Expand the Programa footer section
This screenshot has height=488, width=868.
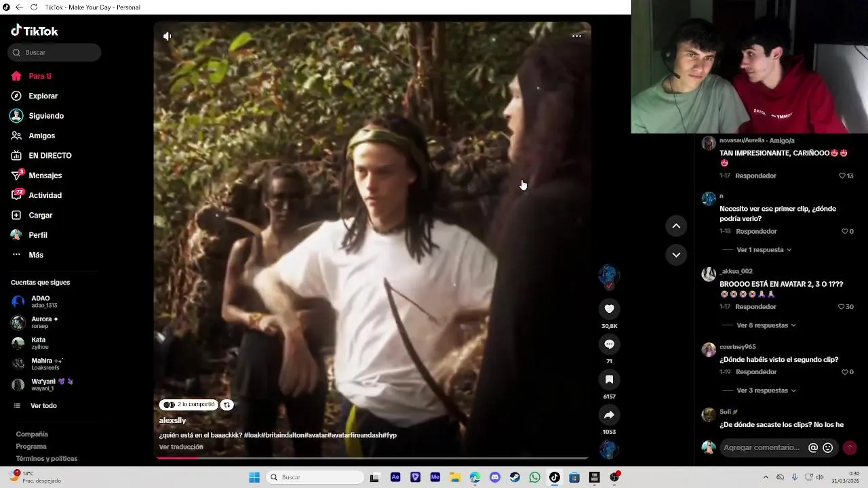(x=31, y=446)
